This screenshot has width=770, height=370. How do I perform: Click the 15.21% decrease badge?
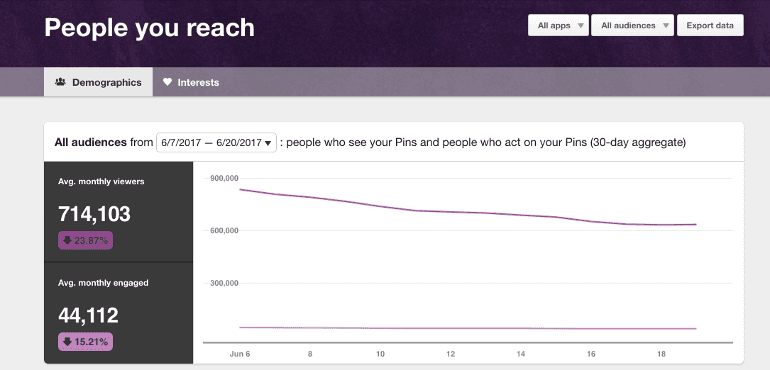85,342
